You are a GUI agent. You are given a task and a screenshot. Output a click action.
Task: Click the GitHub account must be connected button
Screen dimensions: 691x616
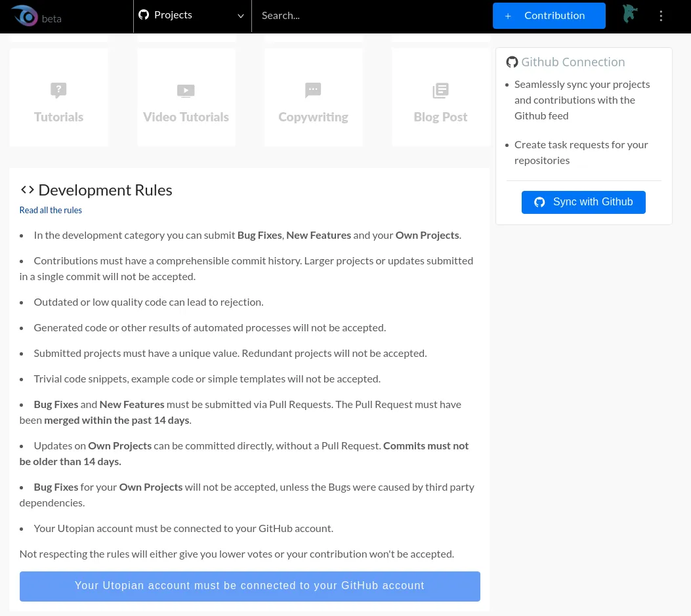(250, 586)
